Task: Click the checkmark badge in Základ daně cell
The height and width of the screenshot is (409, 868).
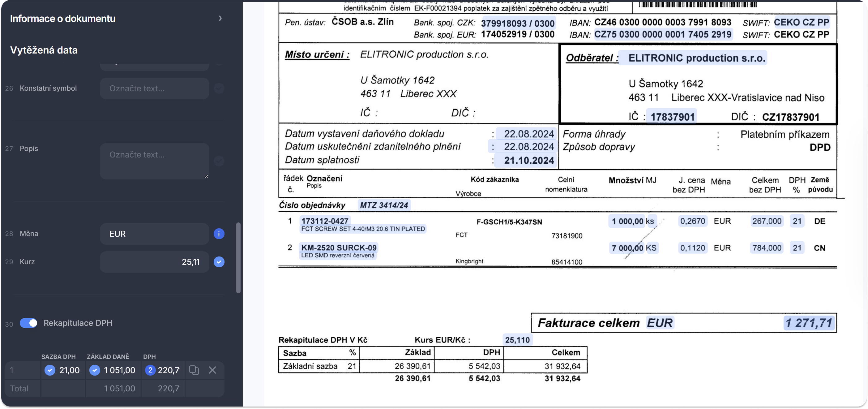Action: [x=94, y=370]
